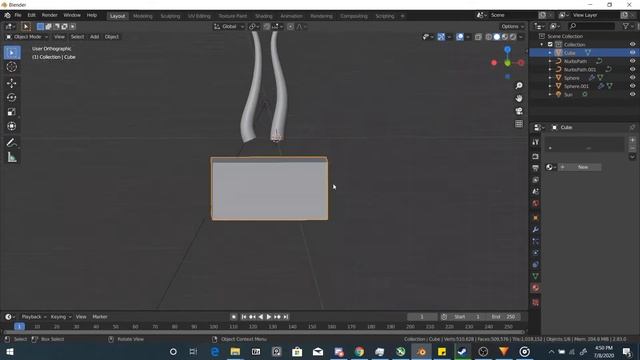Image resolution: width=640 pixels, height=360 pixels.
Task: Uncheck the Collection checkbox
Action: coord(550,44)
